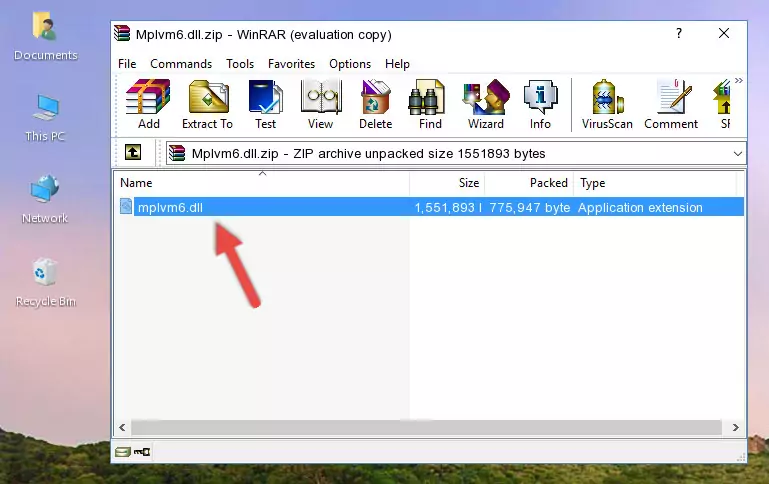Click the partially visible SFX toolbar icon
Image resolution: width=769 pixels, height=484 pixels.
(x=723, y=104)
